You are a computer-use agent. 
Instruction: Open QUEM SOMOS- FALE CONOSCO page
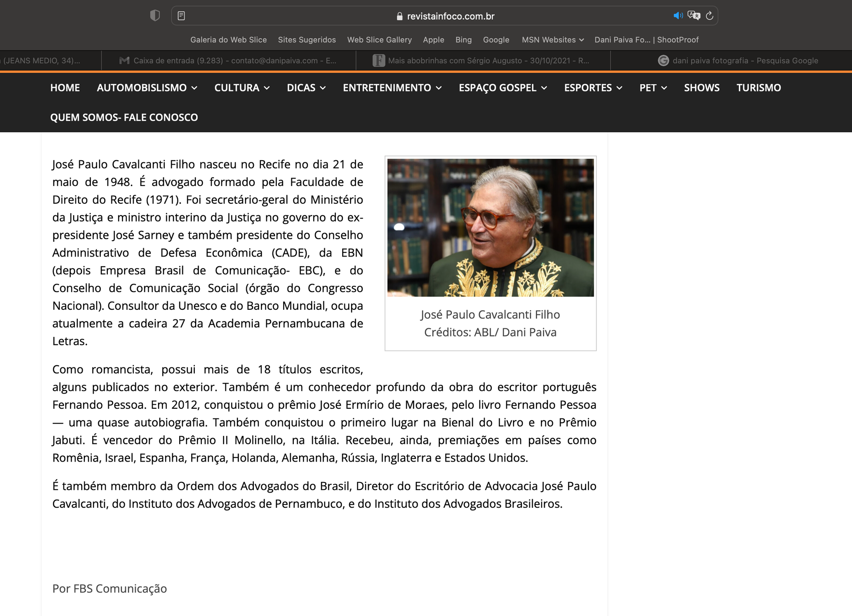tap(124, 117)
